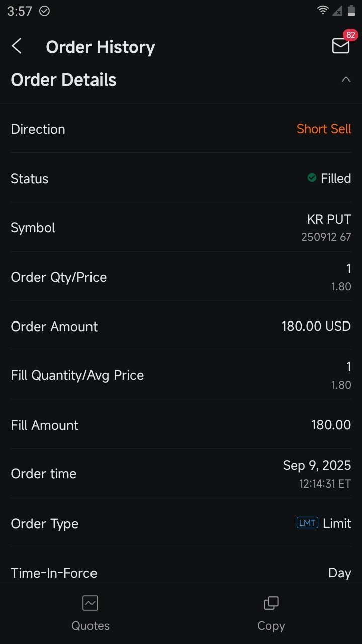
Task: Tap the green Filled status checkmark
Action: tap(312, 178)
